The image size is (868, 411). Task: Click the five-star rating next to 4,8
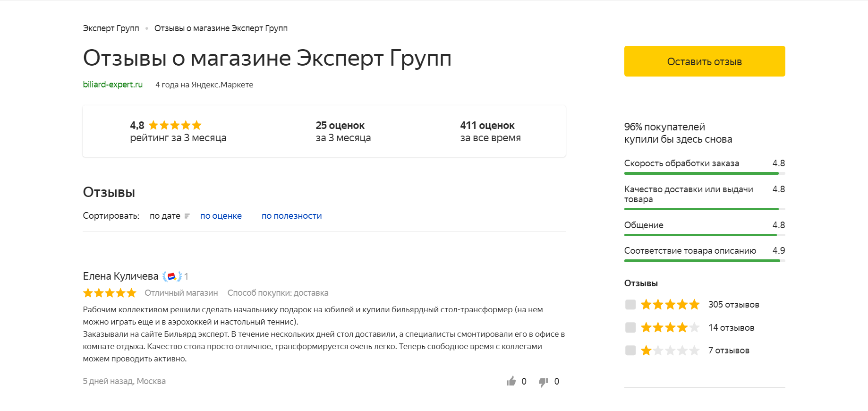[175, 125]
